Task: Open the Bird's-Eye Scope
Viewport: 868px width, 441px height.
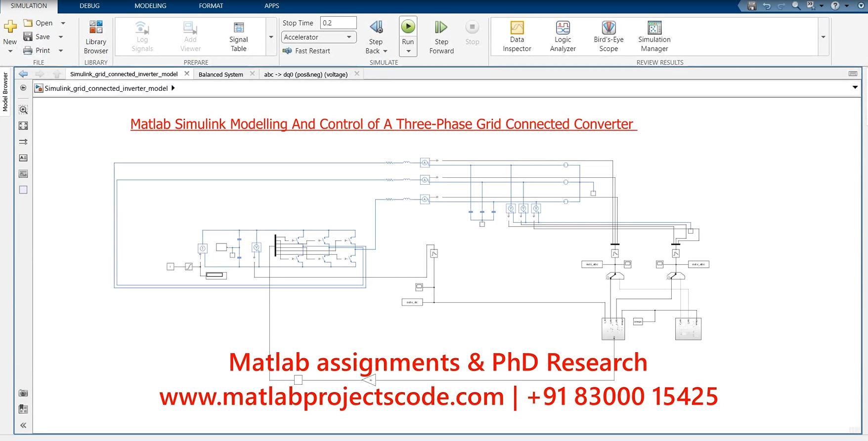Action: tap(608, 37)
